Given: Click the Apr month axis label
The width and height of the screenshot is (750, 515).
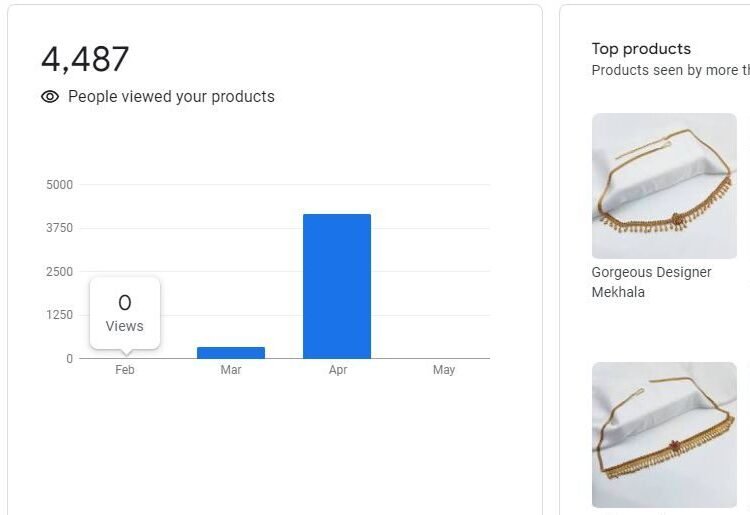Looking at the screenshot, I should click(x=338, y=370).
